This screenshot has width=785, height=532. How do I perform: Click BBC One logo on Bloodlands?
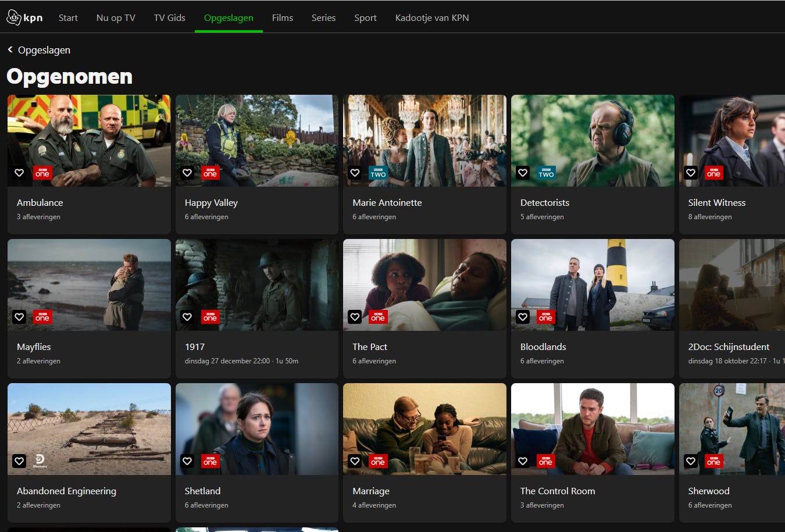[x=546, y=317]
